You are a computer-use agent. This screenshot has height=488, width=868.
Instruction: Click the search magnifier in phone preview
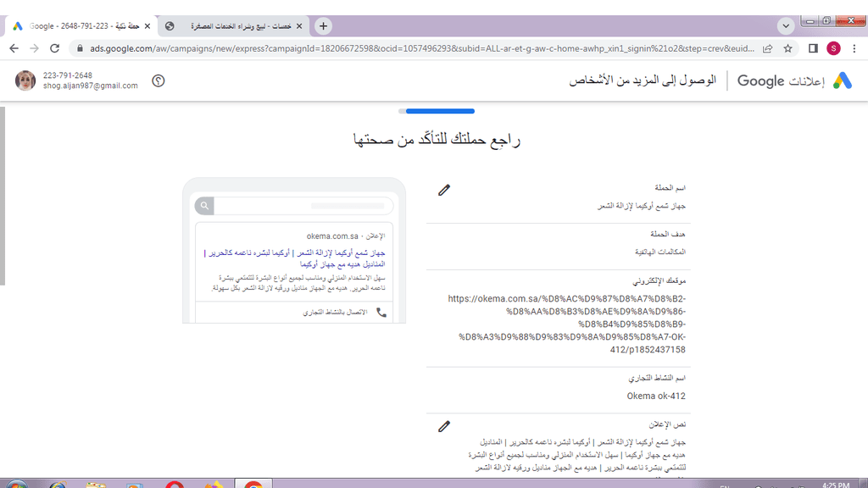click(204, 206)
